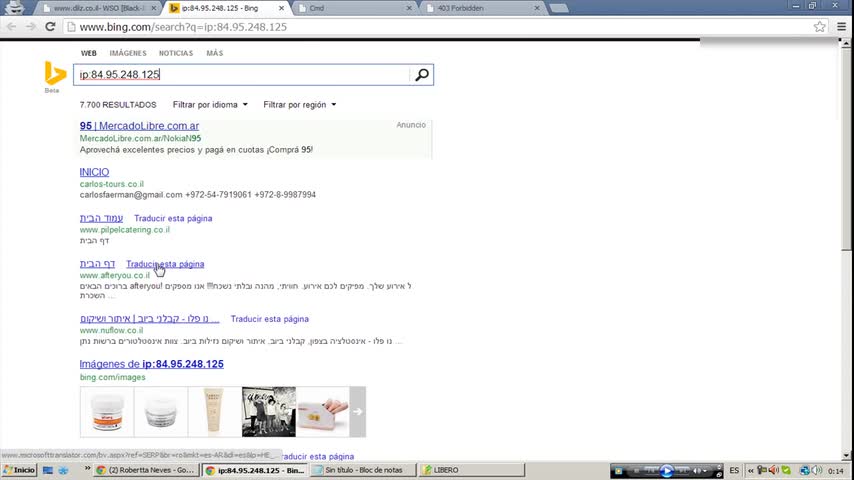Open the Filtrar por región dropdown
Screen dimensions: 854x480
pos(300,105)
